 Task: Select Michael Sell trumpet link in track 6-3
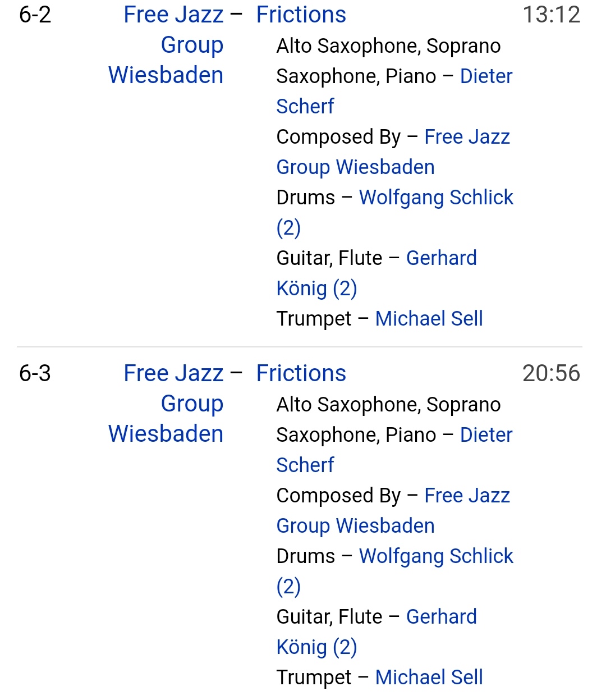point(429,678)
